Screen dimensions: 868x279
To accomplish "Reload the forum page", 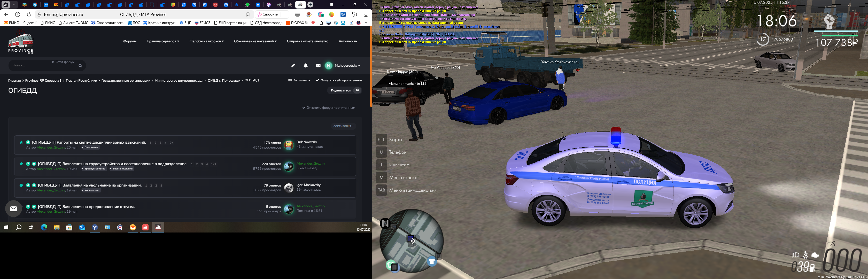I will pyautogui.click(x=29, y=14).
